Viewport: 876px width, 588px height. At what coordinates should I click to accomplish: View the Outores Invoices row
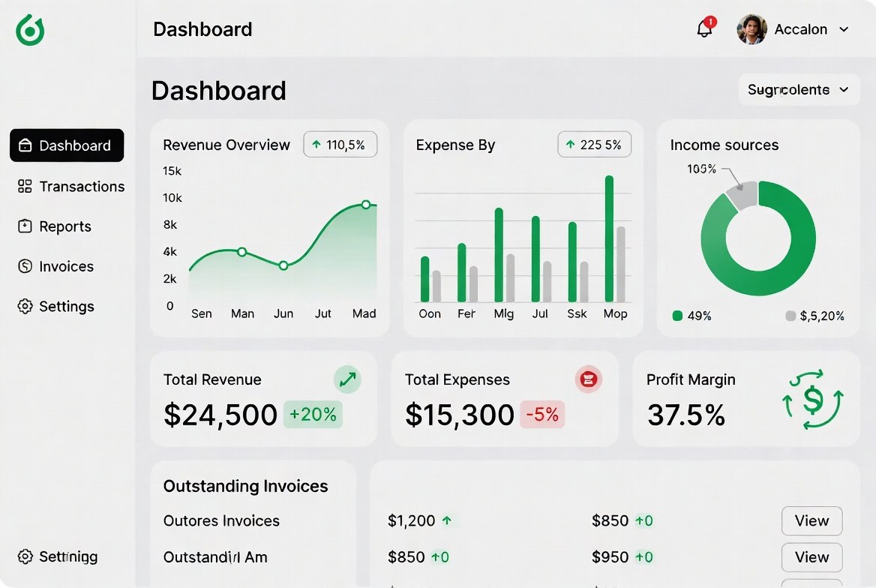(811, 521)
